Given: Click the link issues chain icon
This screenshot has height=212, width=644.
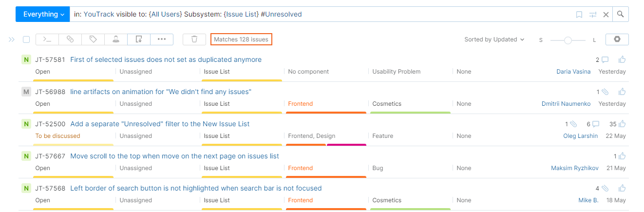Looking at the screenshot, I should [x=70, y=39].
